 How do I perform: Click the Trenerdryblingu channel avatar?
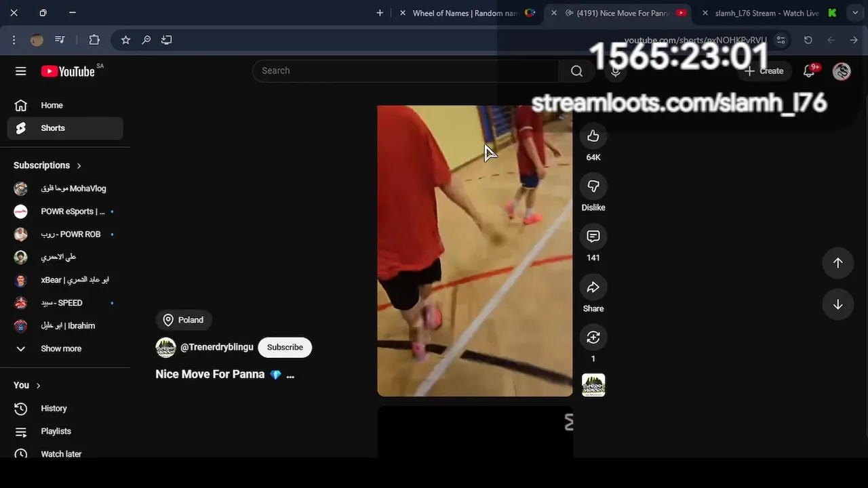(x=166, y=347)
